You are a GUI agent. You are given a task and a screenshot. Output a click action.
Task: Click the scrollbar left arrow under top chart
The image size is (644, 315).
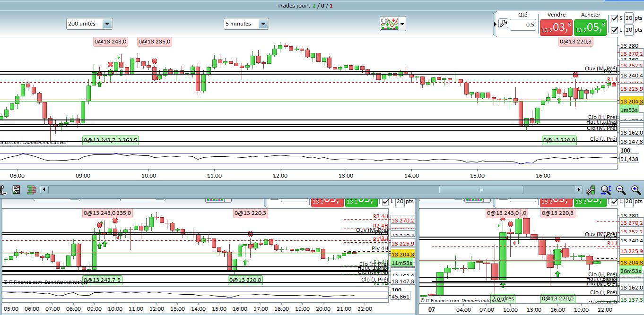point(44,189)
